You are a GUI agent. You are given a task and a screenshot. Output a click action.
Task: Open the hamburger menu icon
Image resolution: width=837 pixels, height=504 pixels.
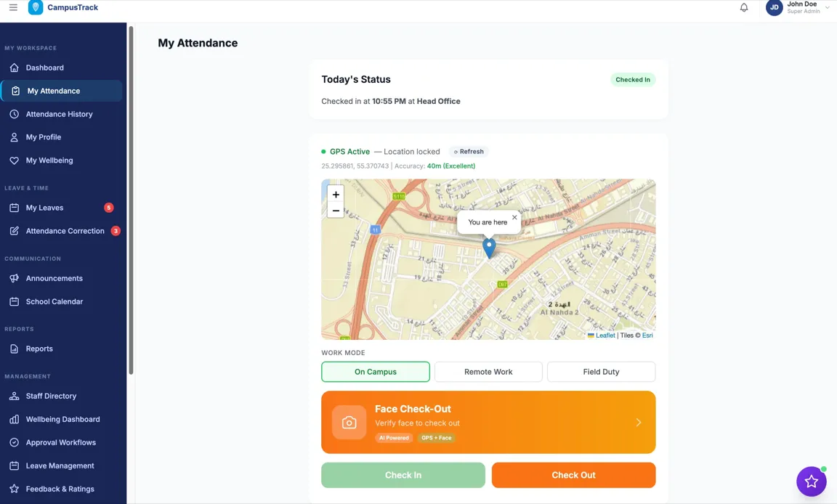point(13,8)
